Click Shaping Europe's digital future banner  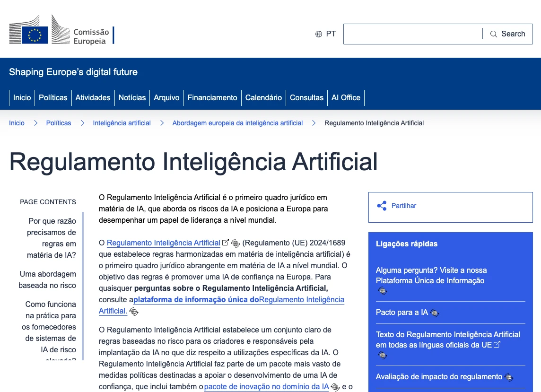[73, 72]
